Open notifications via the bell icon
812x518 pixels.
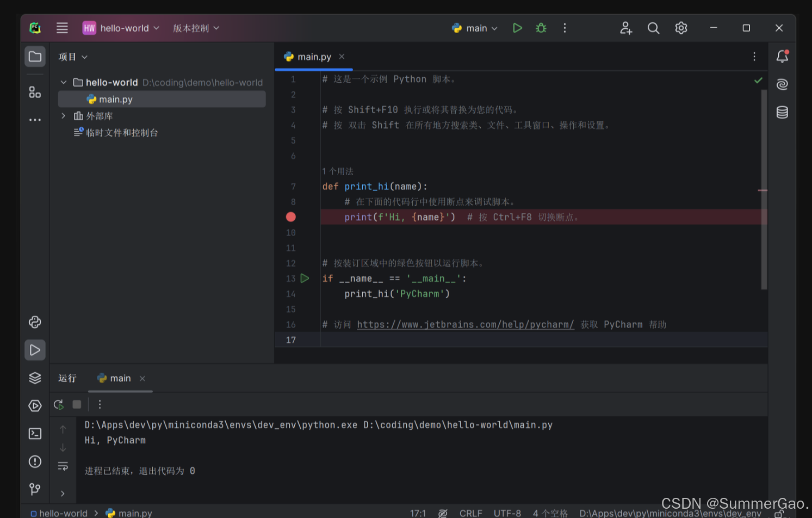click(x=782, y=56)
